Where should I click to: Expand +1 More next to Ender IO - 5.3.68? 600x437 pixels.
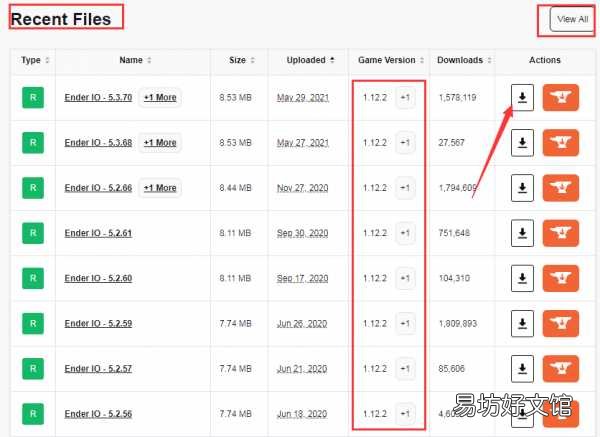[x=160, y=143]
